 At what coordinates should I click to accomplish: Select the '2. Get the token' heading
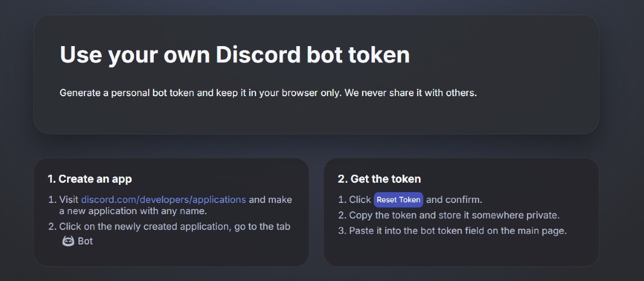379,179
